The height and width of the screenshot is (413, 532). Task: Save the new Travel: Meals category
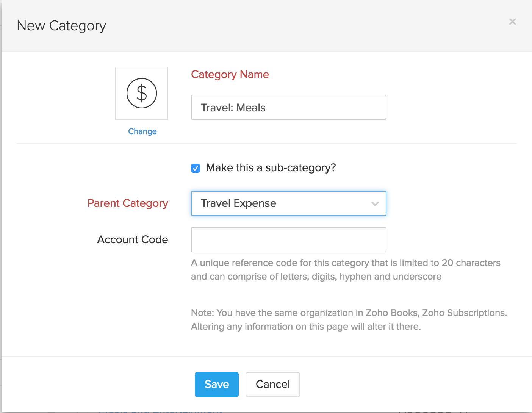(216, 384)
